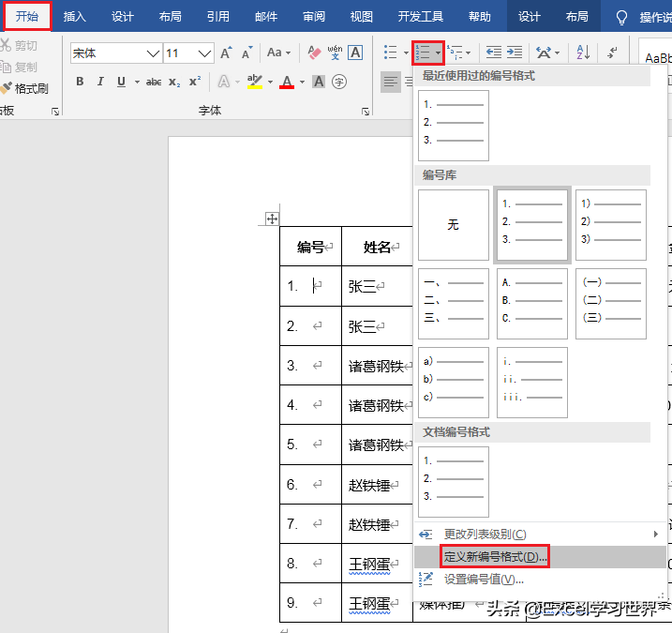Click the numbering list icon
This screenshot has width=672, height=633.
(x=423, y=53)
